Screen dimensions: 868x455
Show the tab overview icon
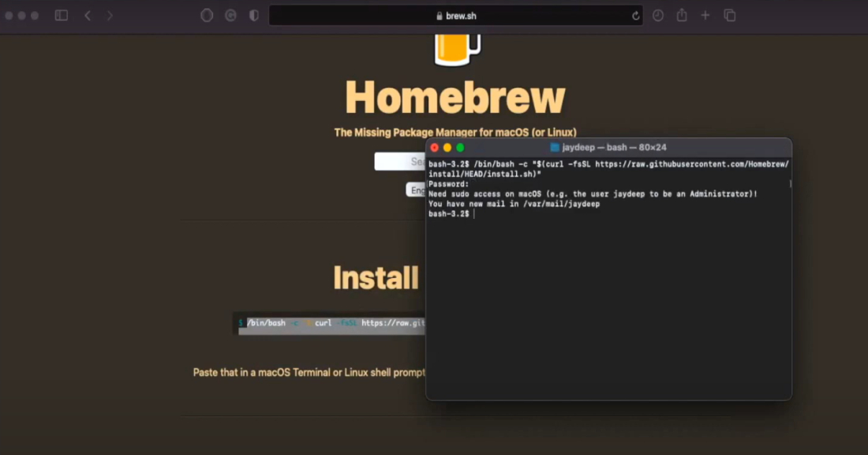pyautogui.click(x=730, y=16)
